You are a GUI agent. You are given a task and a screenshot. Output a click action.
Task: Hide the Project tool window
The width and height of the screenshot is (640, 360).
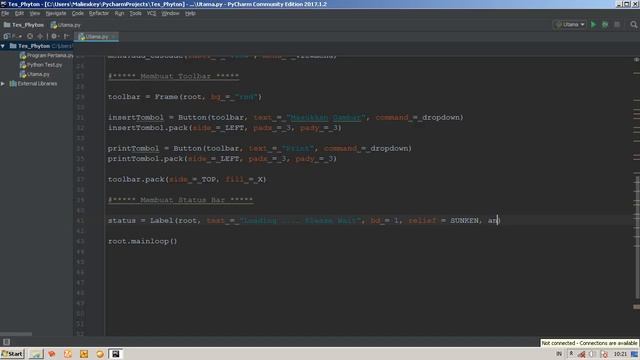[x=67, y=36]
